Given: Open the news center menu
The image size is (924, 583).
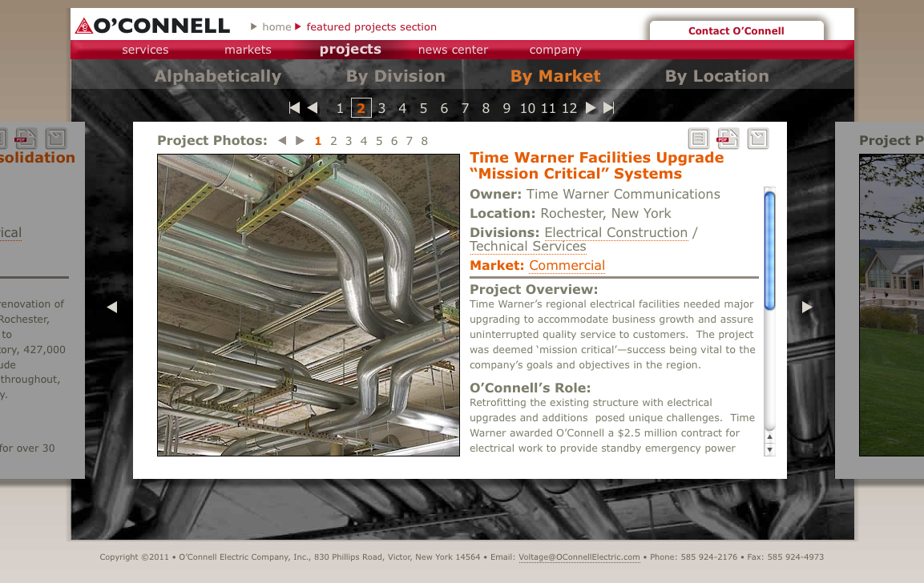Looking at the screenshot, I should point(453,50).
